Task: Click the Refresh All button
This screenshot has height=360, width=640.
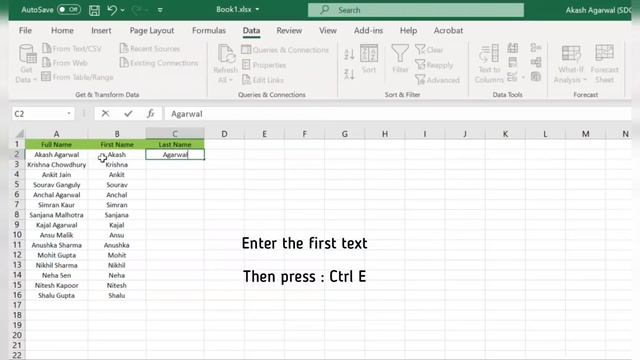Action: coord(225,63)
